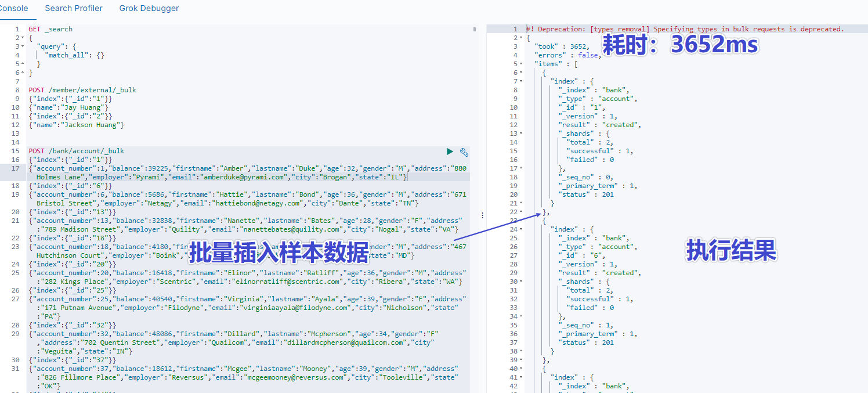This screenshot has height=393, width=868.
Task: Collapse second "_shards" block on response line 30
Action: tap(520, 282)
